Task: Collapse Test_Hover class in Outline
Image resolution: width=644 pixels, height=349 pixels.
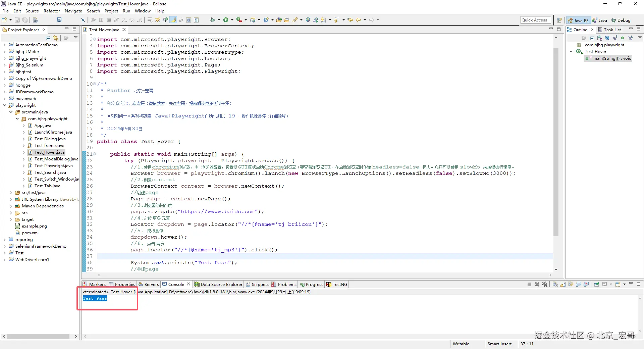Action: (571, 52)
